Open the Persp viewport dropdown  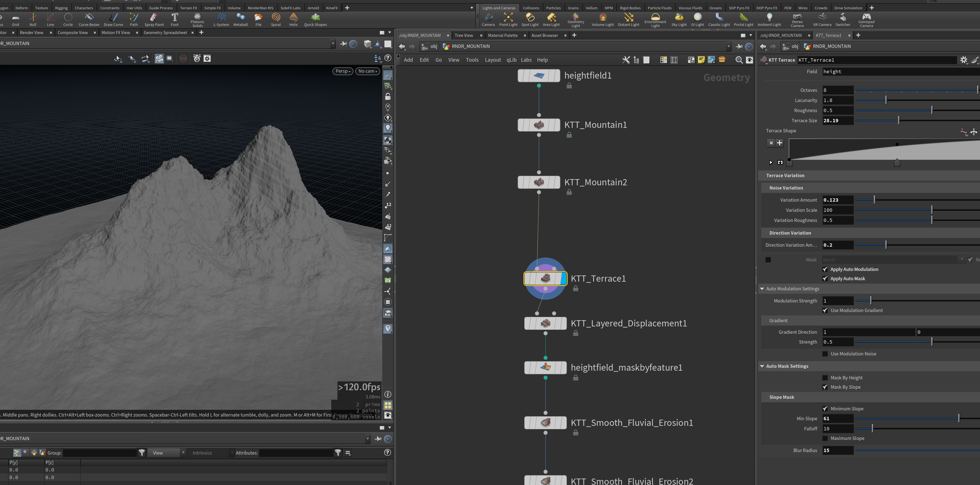pos(343,71)
